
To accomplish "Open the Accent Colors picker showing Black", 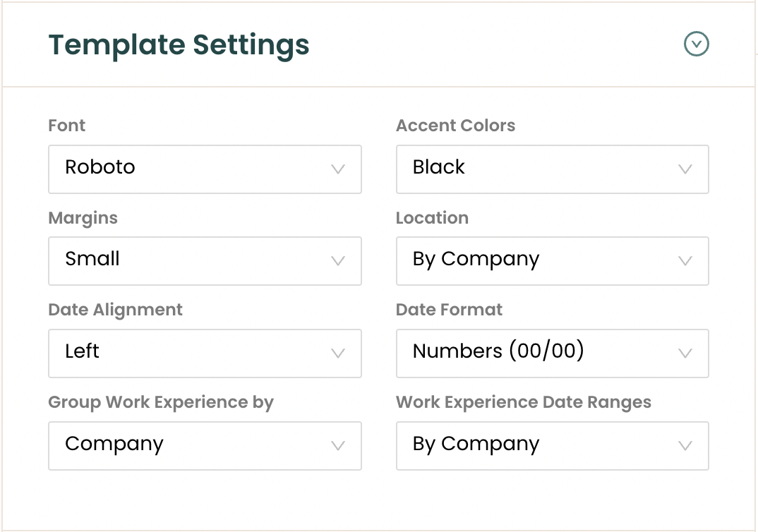I will pyautogui.click(x=553, y=169).
